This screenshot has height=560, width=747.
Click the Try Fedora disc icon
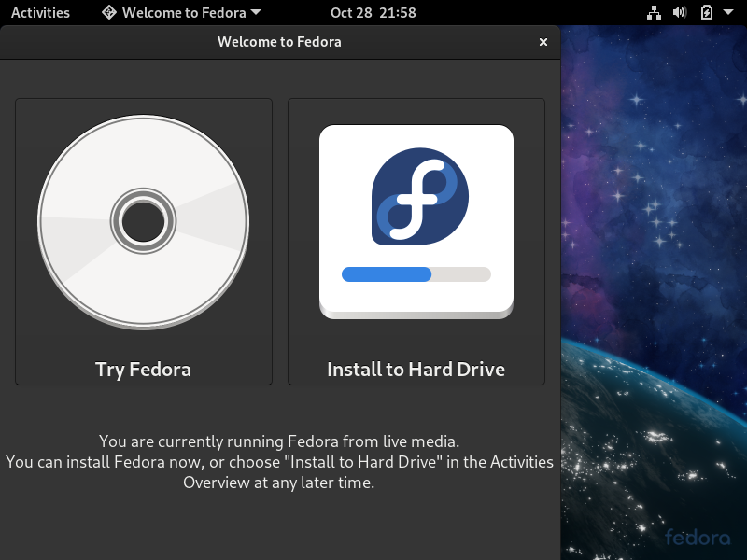click(144, 222)
